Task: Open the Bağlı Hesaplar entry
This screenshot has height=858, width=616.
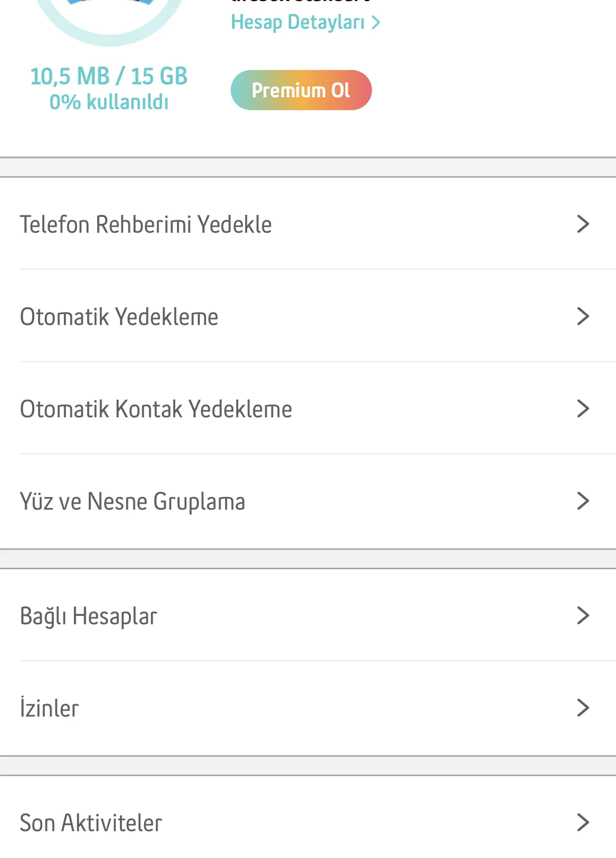Action: pyautogui.click(x=88, y=616)
